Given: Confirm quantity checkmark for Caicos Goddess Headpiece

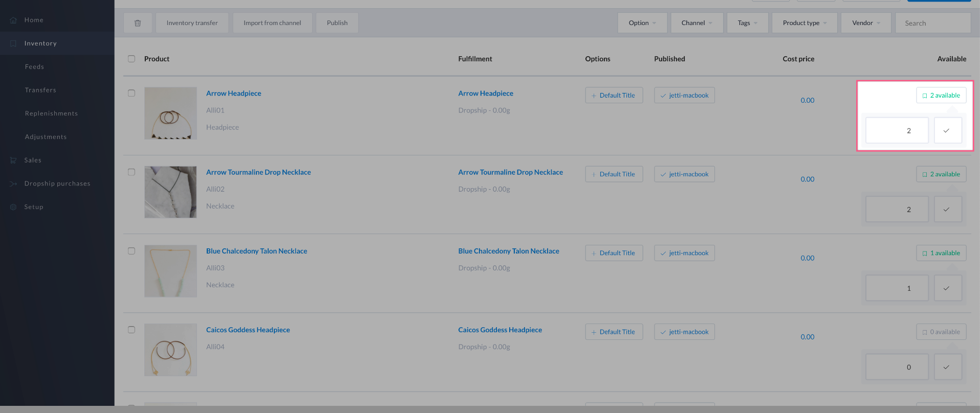Looking at the screenshot, I should click(x=948, y=367).
